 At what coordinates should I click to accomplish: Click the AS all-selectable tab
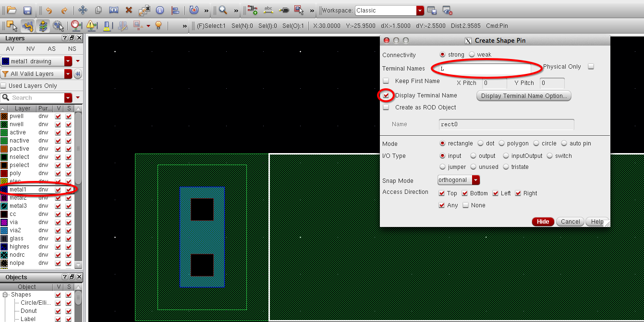pos(51,49)
